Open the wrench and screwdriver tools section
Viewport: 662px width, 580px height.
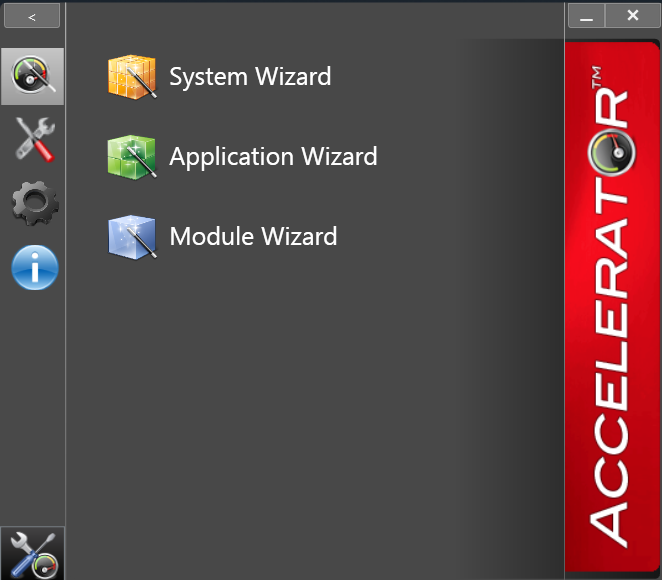(35, 140)
